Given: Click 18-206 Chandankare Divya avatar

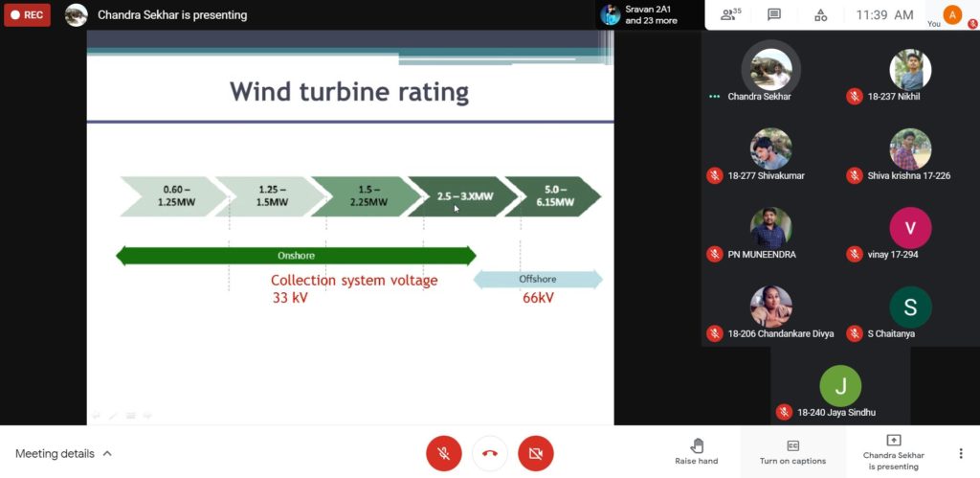Looking at the screenshot, I should pyautogui.click(x=771, y=307).
